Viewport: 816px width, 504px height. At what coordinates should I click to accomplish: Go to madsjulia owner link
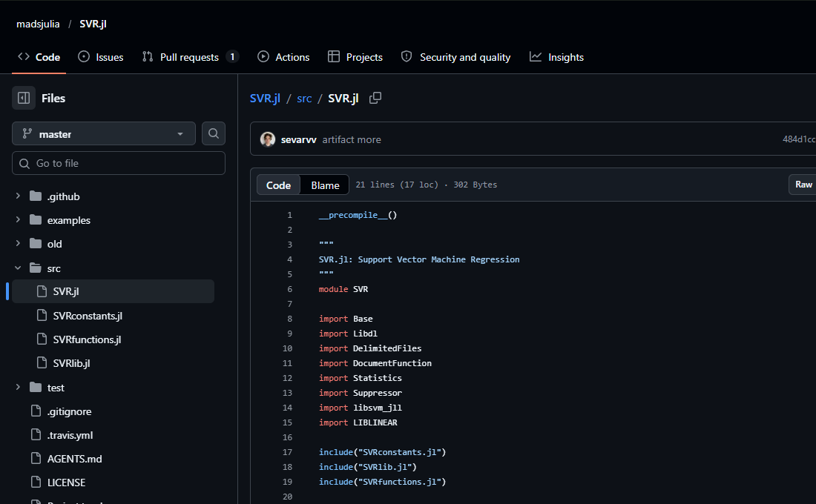pyautogui.click(x=38, y=24)
